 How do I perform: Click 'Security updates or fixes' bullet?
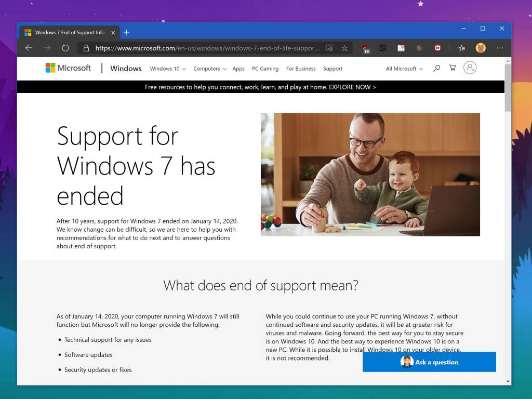point(98,369)
